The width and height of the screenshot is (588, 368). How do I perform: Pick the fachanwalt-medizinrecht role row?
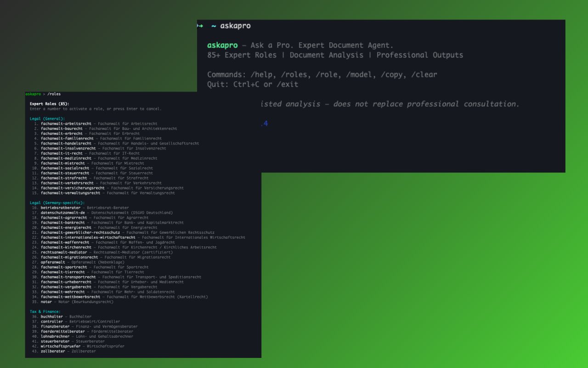click(95, 158)
